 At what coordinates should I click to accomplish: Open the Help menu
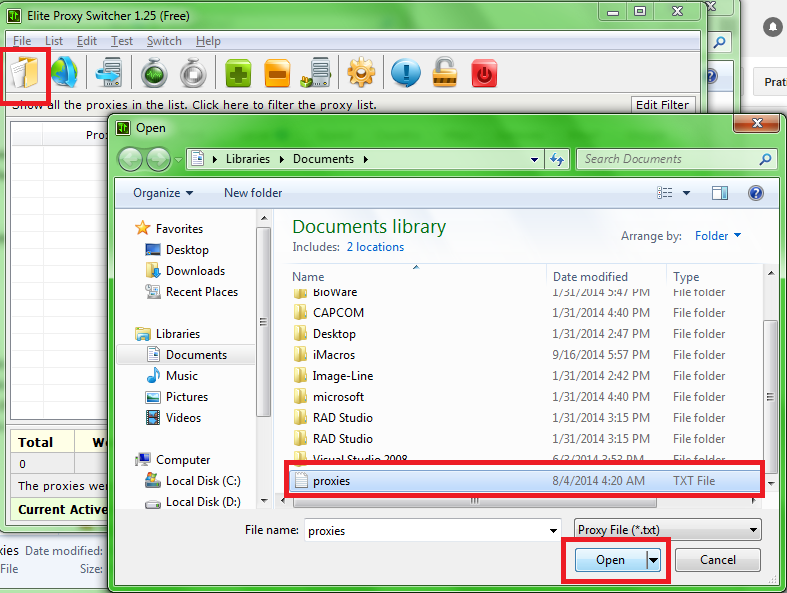pos(208,41)
